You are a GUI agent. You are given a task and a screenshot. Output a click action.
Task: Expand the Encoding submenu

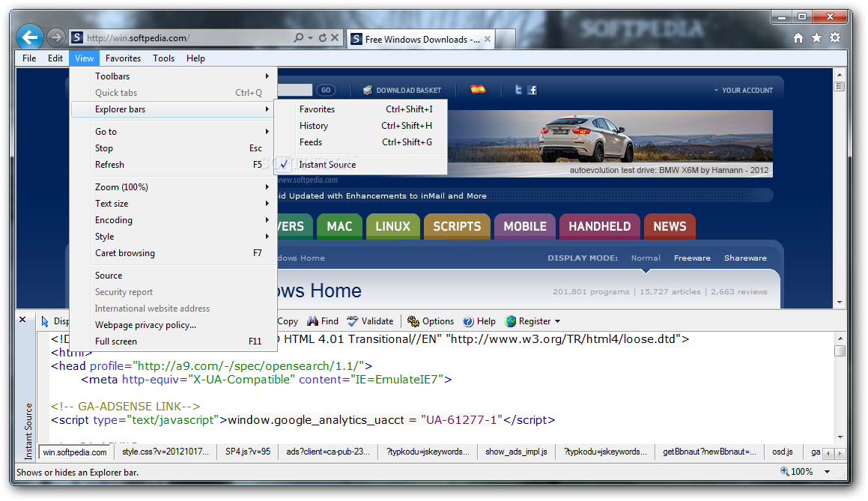click(x=173, y=219)
